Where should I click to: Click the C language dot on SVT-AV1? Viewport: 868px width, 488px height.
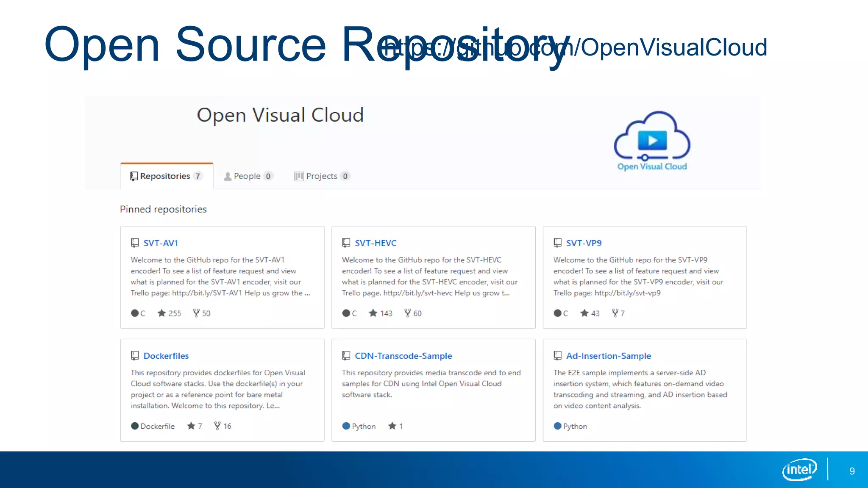(135, 313)
